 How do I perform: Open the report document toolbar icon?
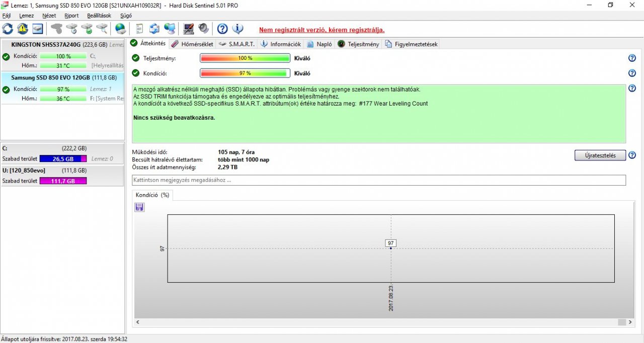(x=139, y=29)
